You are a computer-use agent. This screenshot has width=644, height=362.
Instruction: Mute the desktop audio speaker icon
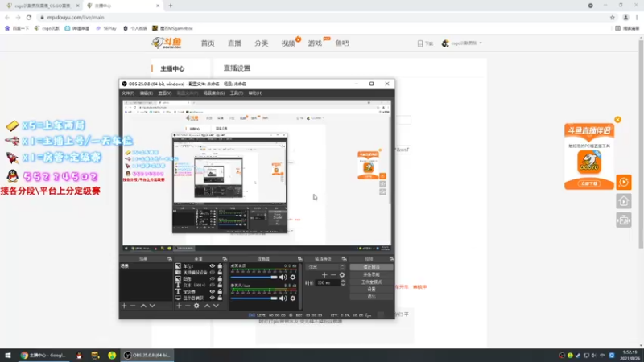pyautogui.click(x=283, y=278)
